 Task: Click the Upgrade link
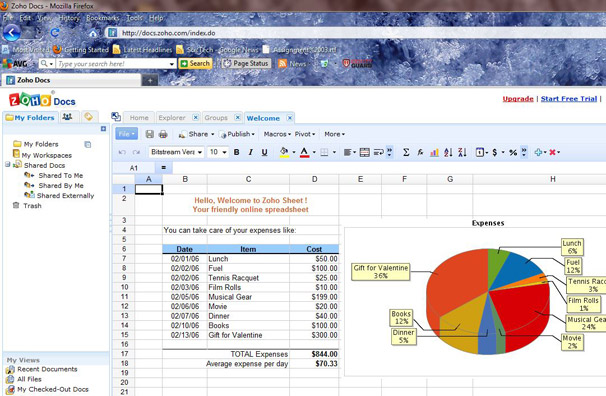(x=518, y=99)
